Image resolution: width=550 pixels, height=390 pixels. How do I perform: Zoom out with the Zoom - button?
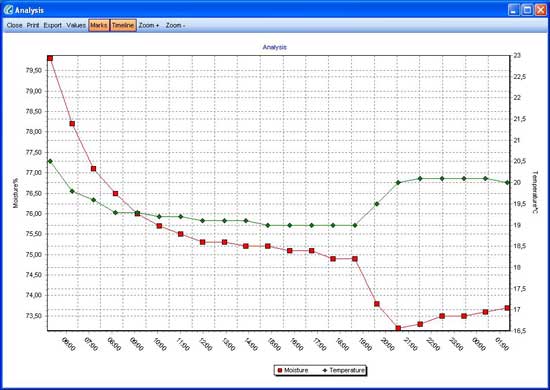175,25
